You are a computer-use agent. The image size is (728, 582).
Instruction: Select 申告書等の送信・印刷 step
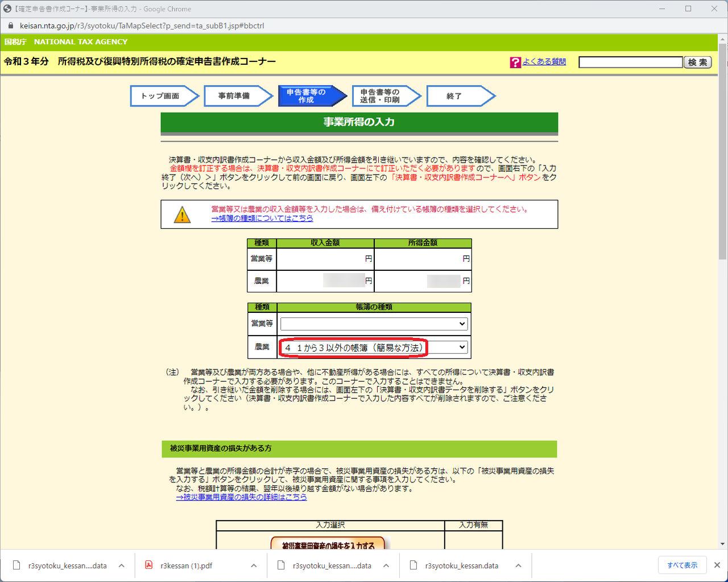386,96
